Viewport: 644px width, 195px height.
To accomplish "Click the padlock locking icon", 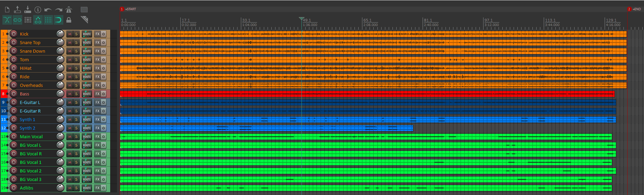I will click(69, 20).
